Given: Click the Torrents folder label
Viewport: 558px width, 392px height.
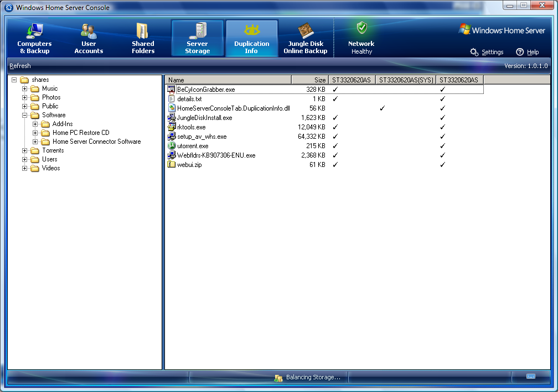Looking at the screenshot, I should coord(53,150).
